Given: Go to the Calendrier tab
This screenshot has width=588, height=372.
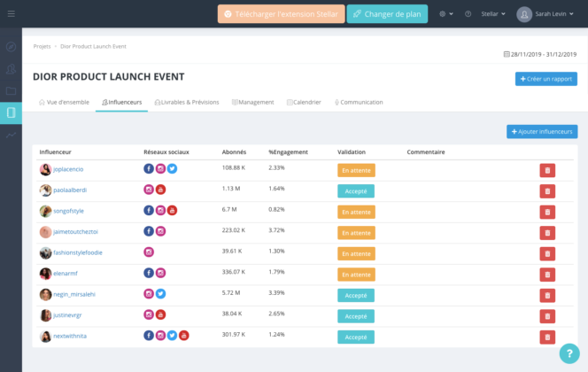Looking at the screenshot, I should tap(305, 103).
